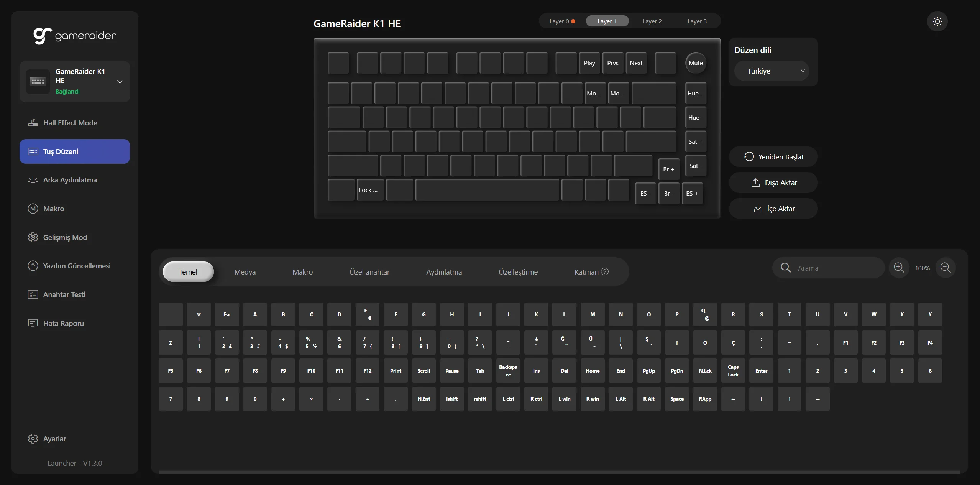980x485 pixels.
Task: Open Hall Effect Mode from sidebar
Action: [x=70, y=123]
